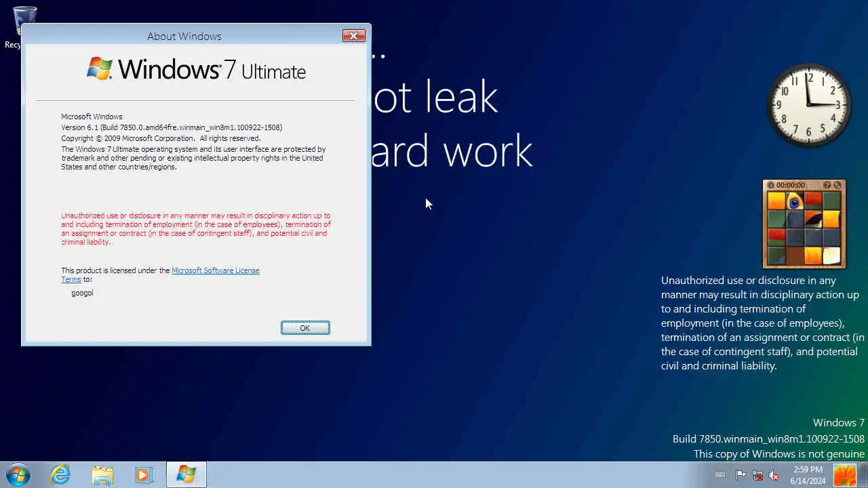868x488 pixels.
Task: Click OK in the About Windows dialog
Action: pyautogui.click(x=305, y=328)
